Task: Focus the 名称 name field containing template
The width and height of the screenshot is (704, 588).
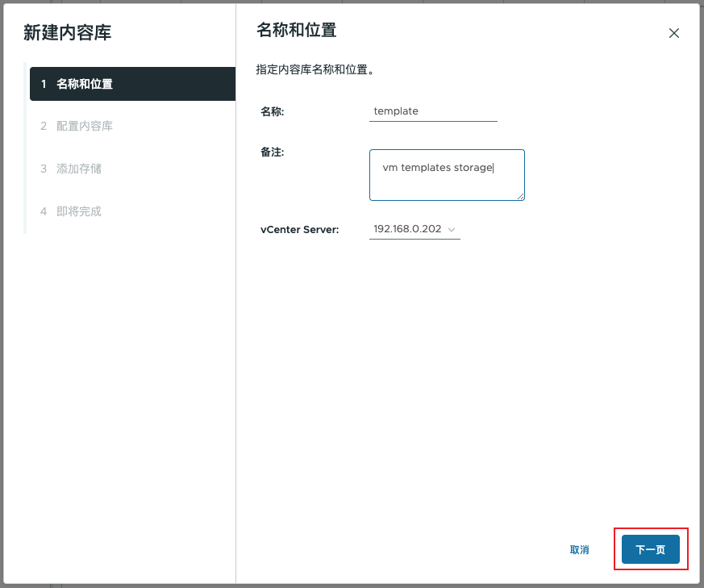Action: point(433,111)
